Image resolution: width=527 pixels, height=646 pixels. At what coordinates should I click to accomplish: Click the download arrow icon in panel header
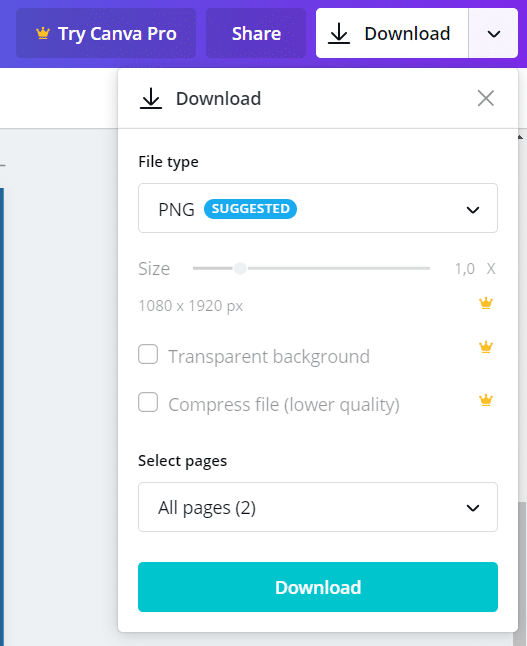point(151,98)
